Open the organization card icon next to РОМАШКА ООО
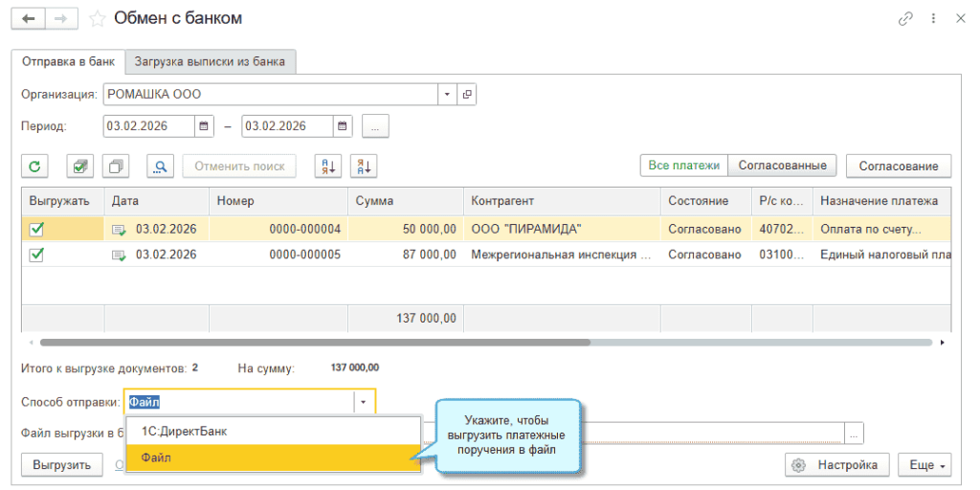Screen dimensions: 980x490 coord(467,94)
